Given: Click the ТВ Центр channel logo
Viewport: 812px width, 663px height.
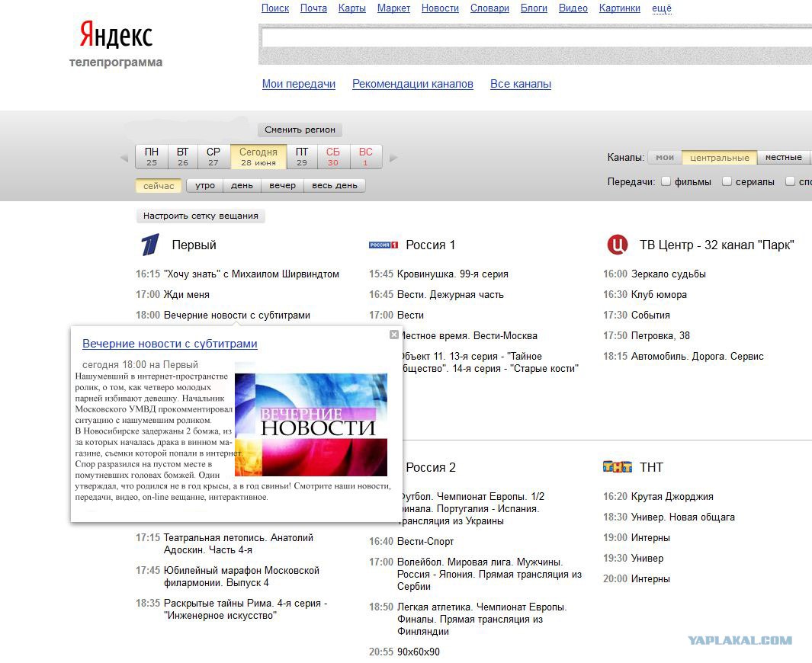Looking at the screenshot, I should 618,245.
